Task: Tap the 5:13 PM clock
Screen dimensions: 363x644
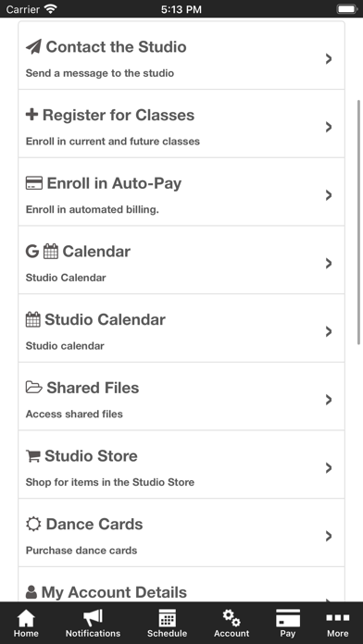Action: click(x=181, y=9)
